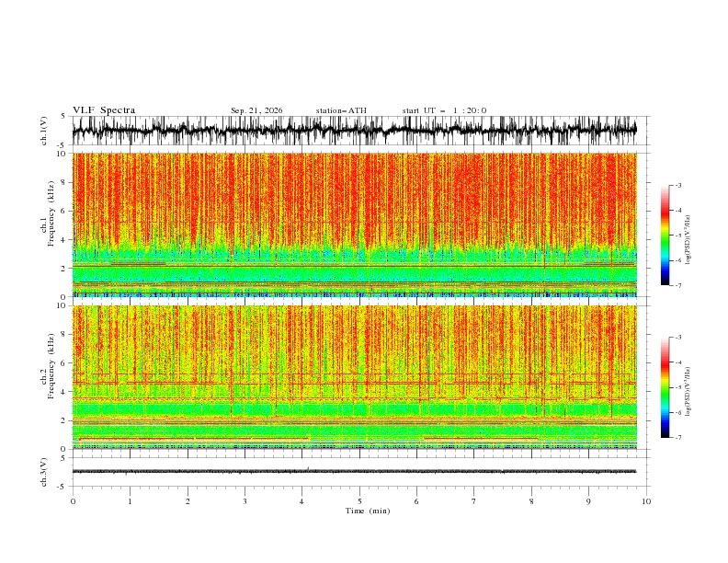728x563 pixels.
Task: Click the ch.1 voltage waveform trace
Action: pyautogui.click(x=354, y=131)
